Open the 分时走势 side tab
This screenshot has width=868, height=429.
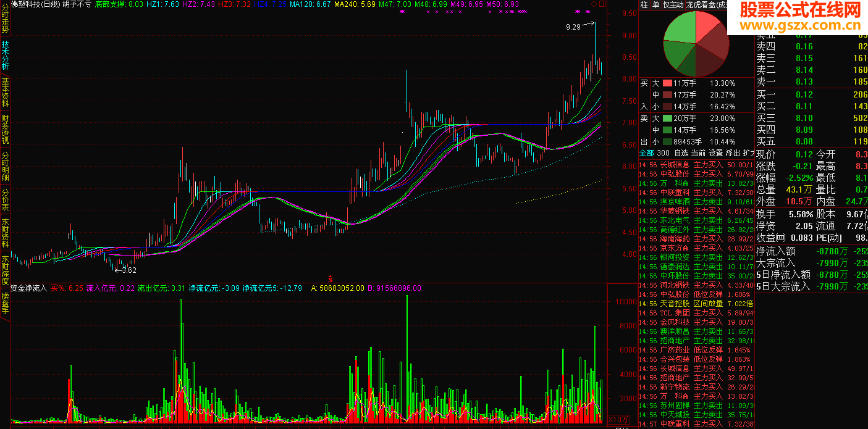(x=5, y=19)
